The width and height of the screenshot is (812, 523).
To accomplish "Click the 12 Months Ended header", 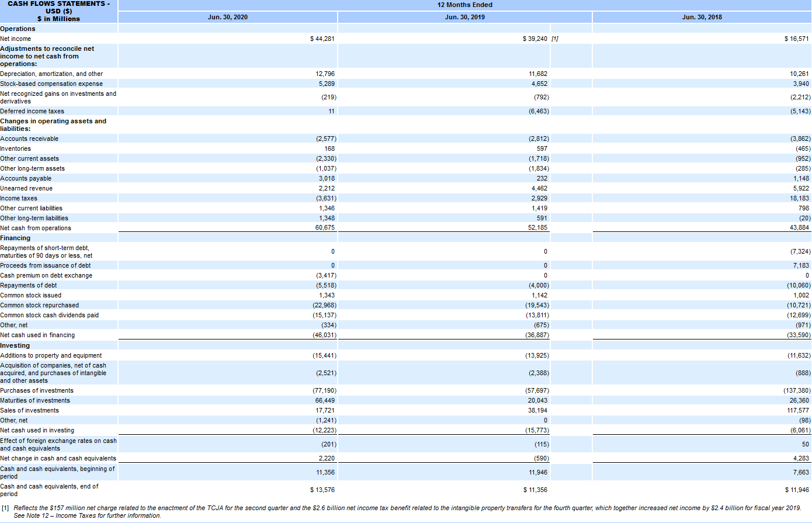I will (464, 5).
